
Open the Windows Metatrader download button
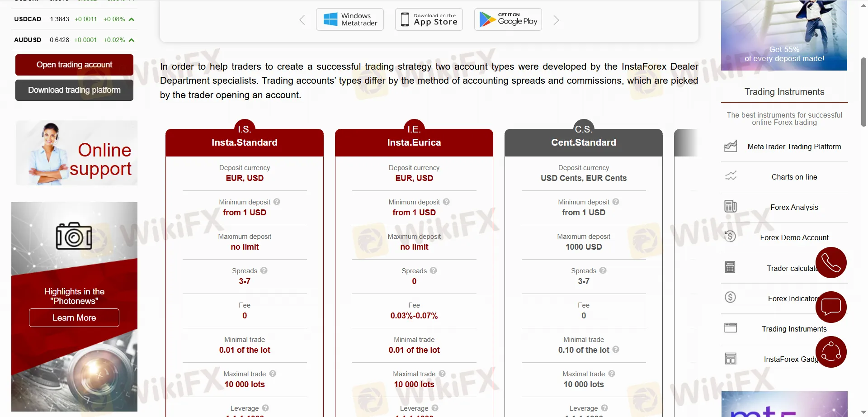[x=350, y=19]
